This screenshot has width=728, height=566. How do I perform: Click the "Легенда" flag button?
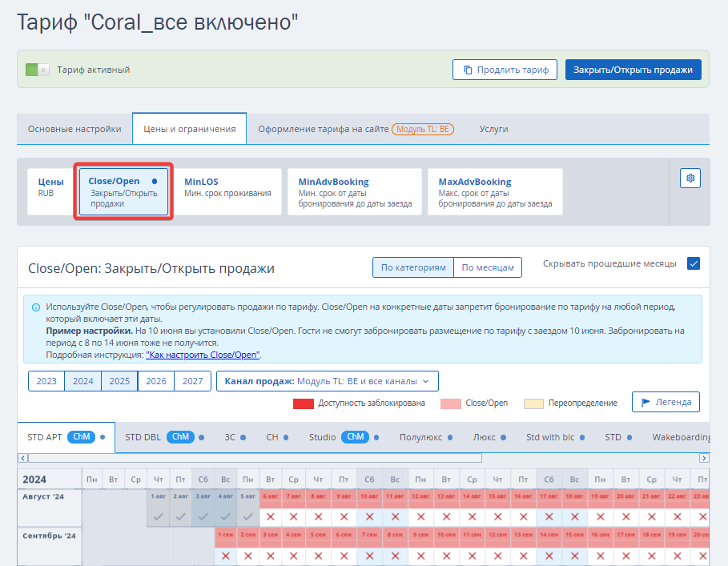click(x=666, y=402)
